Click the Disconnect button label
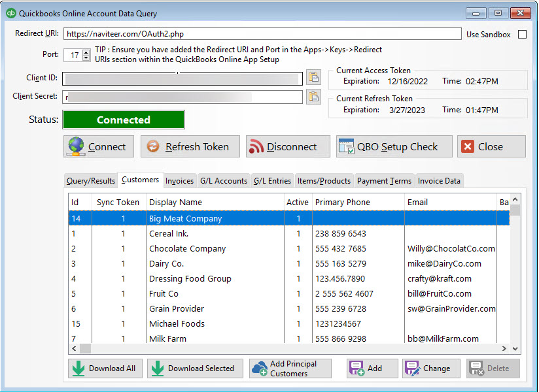Image resolution: width=539 pixels, height=392 pixels. coord(292,146)
